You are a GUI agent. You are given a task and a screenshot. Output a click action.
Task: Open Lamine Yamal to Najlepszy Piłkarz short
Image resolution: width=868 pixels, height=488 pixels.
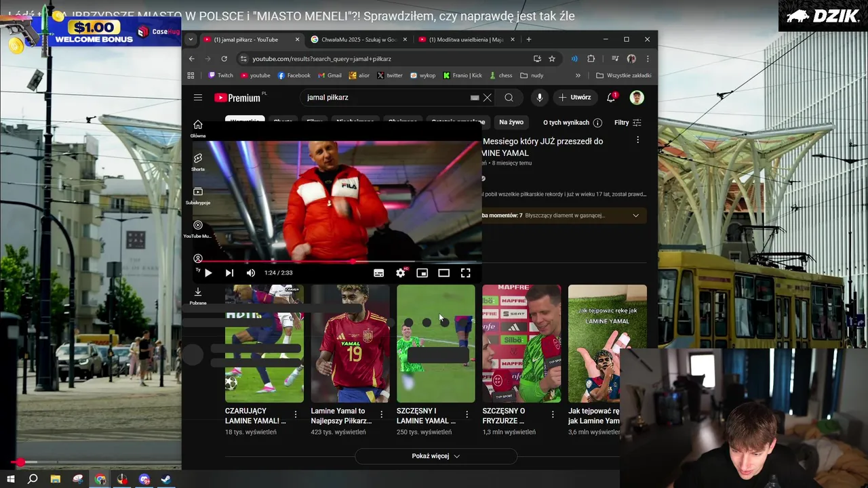pyautogui.click(x=350, y=344)
